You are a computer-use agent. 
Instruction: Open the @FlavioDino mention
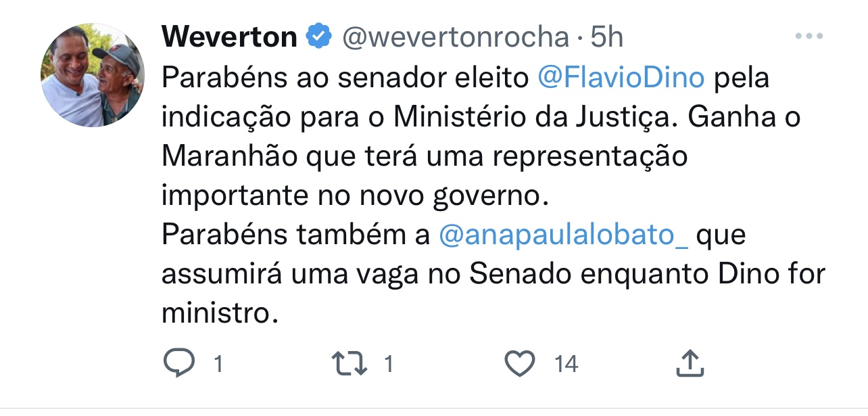tap(621, 78)
